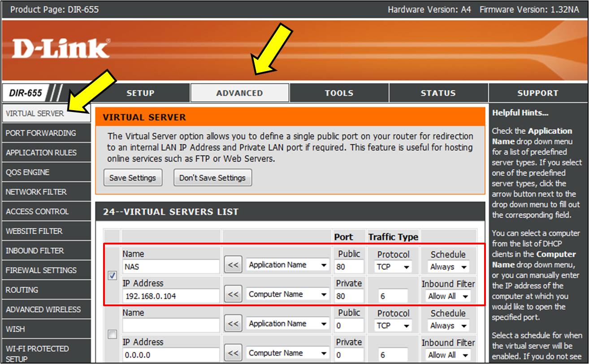589x364 pixels.
Task: Click Save Settings button
Action: (x=133, y=178)
